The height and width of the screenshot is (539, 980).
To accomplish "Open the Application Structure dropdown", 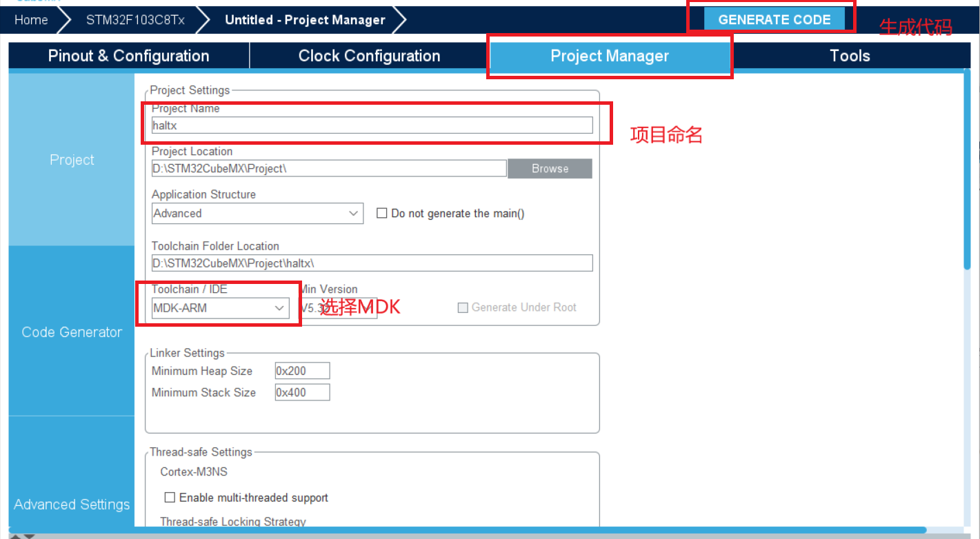I will [x=257, y=214].
